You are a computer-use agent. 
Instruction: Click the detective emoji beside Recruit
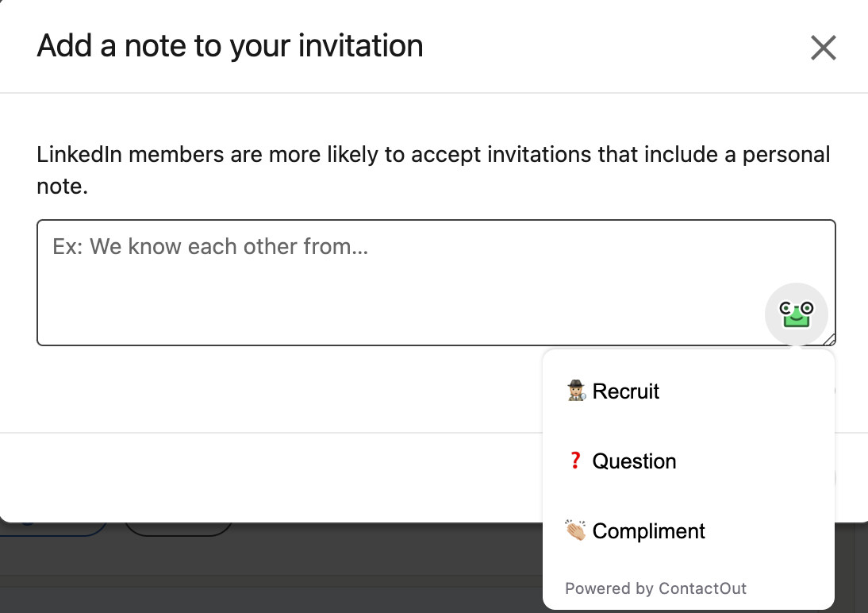(x=576, y=391)
